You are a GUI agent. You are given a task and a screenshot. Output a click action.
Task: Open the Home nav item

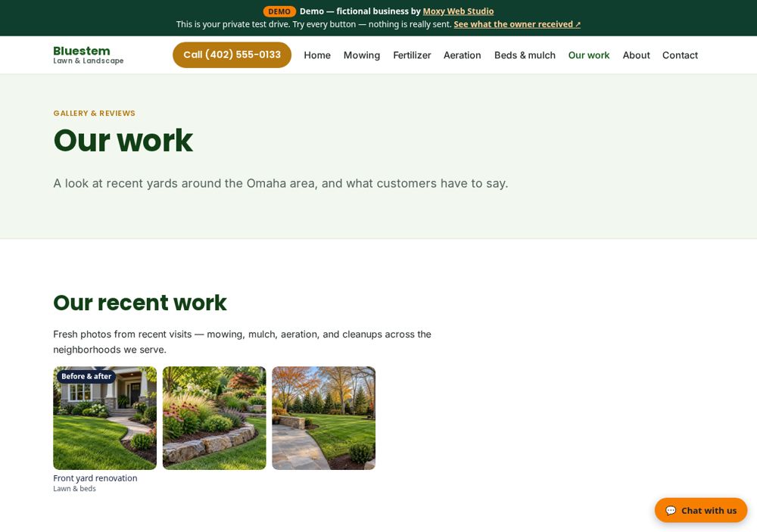[317, 55]
